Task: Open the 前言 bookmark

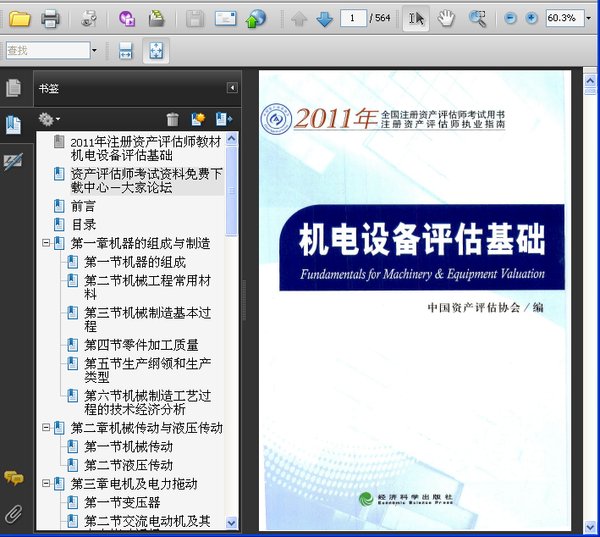Action: 83,206
